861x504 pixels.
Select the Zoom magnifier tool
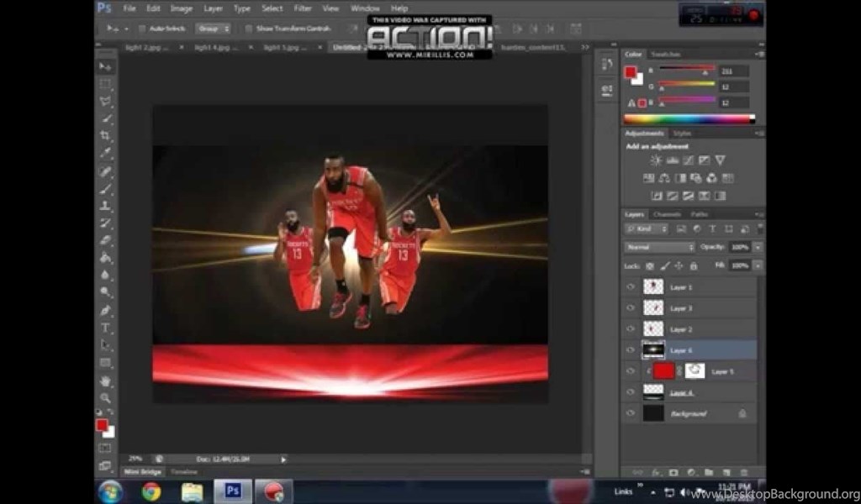105,398
